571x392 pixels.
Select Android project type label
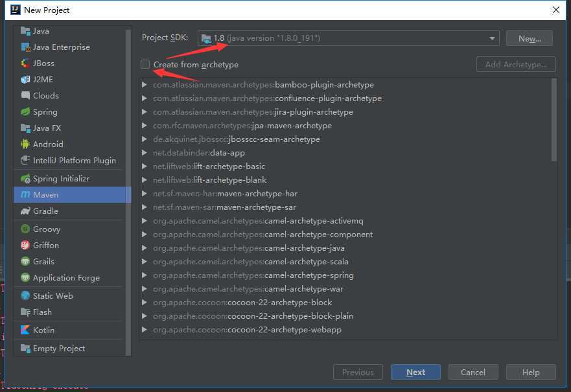pos(48,144)
